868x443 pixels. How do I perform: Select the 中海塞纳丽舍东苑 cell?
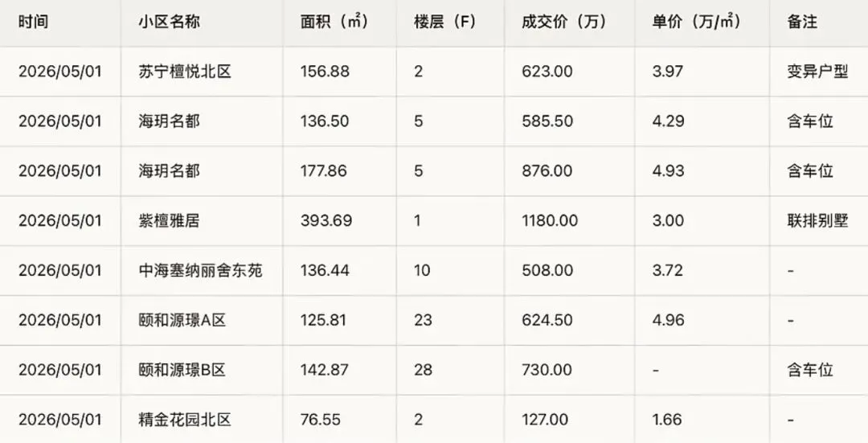pyautogui.click(x=200, y=270)
